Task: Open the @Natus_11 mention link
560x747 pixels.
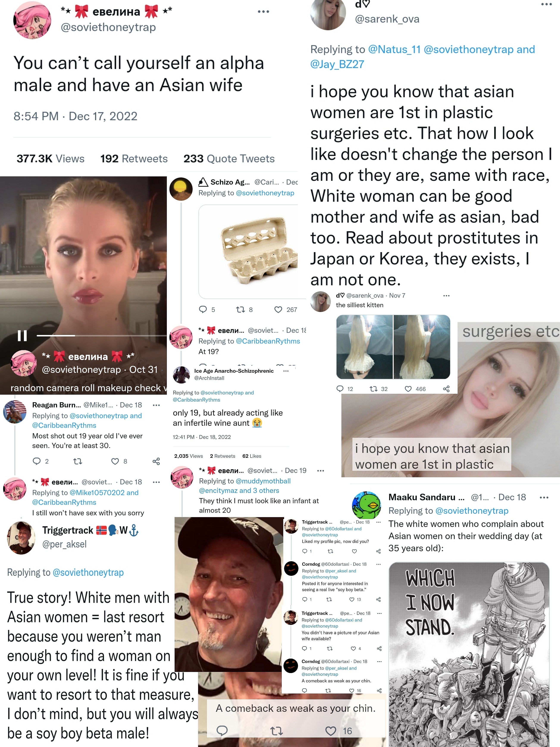Action: coord(394,50)
